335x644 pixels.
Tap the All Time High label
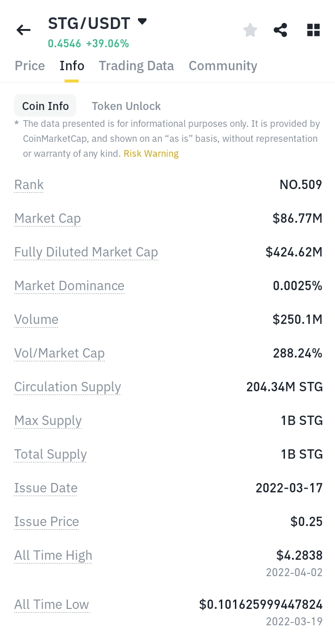point(53,556)
